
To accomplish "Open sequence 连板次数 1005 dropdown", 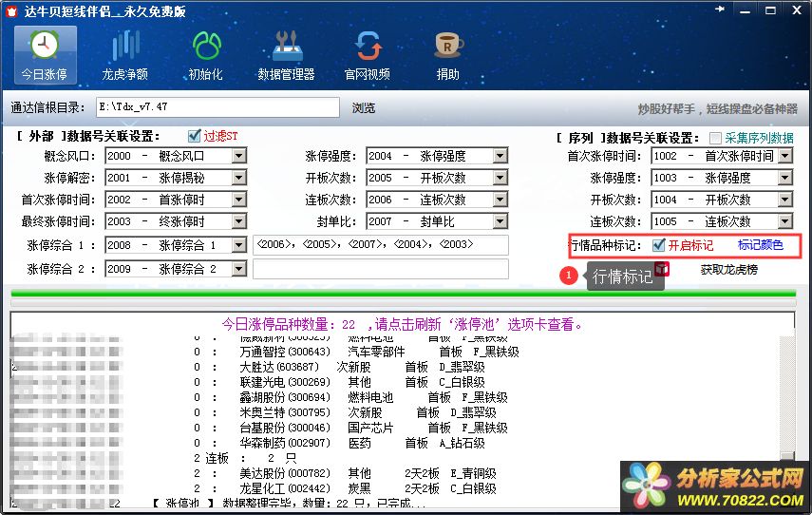I will click(785, 221).
